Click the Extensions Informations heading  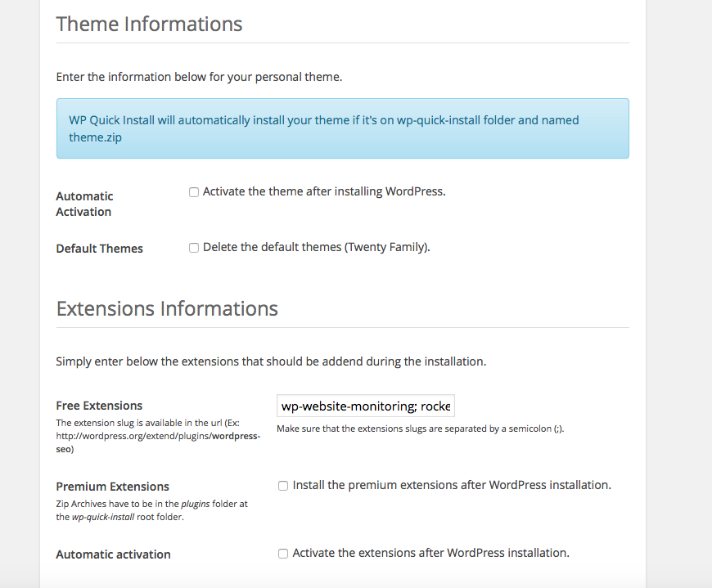pos(167,308)
